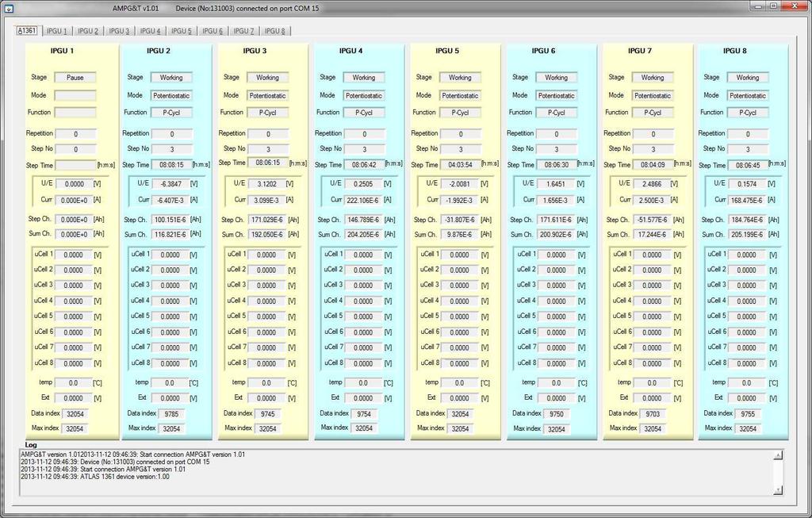
Task: Click IPGU 1 empty Step Time field
Action: point(75,165)
